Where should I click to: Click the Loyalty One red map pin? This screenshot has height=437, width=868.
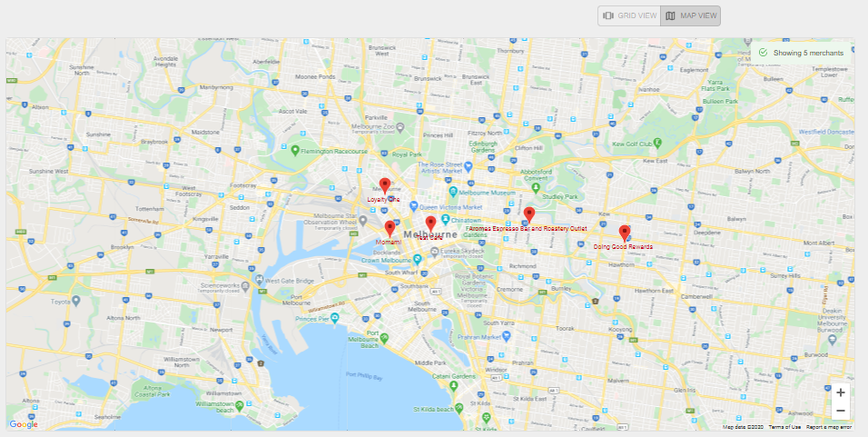385,185
